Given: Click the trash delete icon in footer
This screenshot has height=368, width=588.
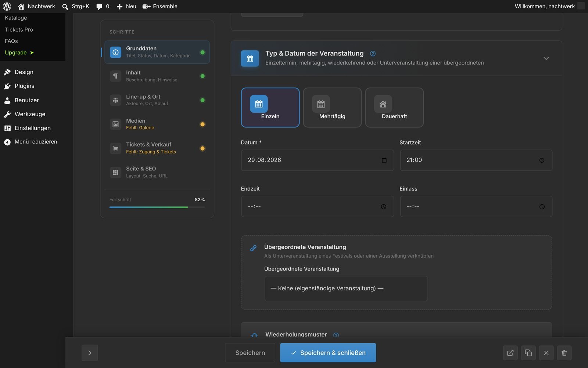Looking at the screenshot, I should 564,353.
